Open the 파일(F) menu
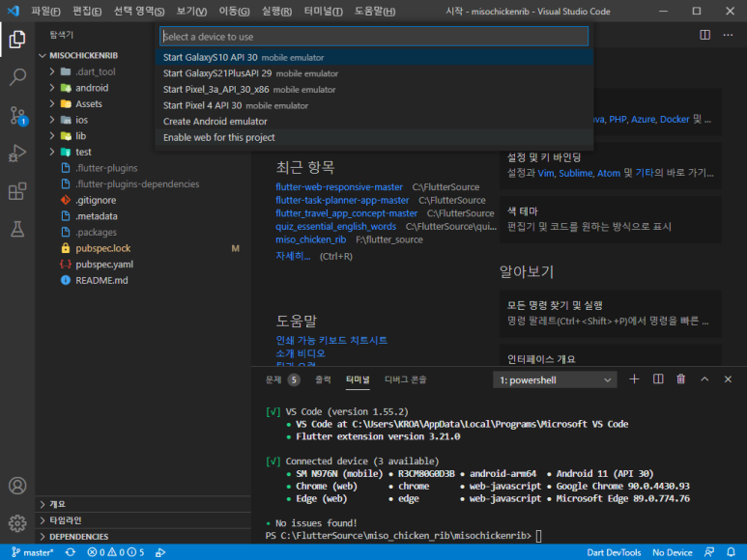The width and height of the screenshot is (747, 560). pos(45,11)
